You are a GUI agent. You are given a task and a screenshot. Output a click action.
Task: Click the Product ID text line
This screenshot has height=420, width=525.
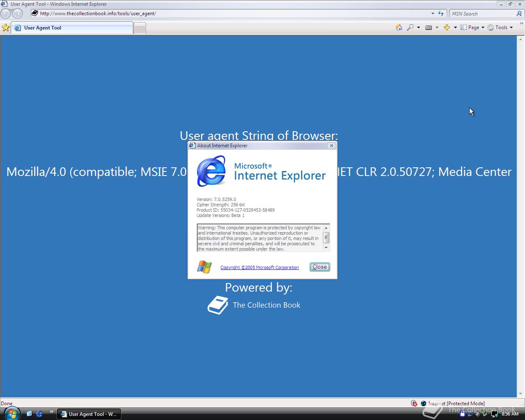[235, 210]
